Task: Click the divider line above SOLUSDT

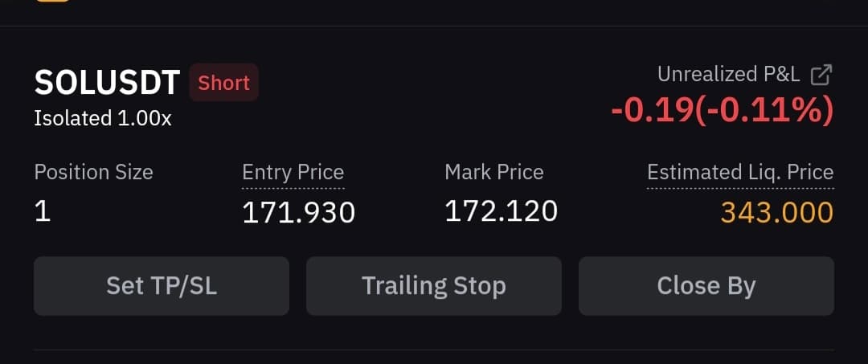Action: click(434, 27)
